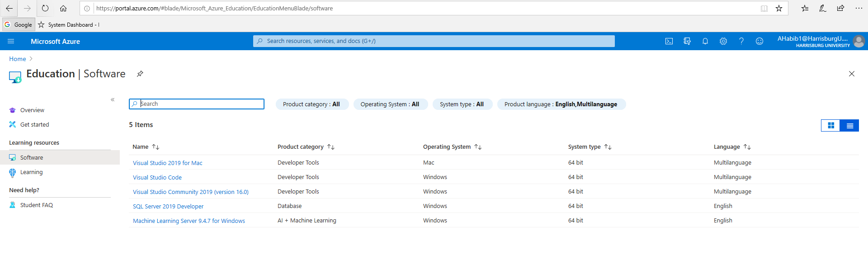Sort by Language column header
The height and width of the screenshot is (274, 868).
[x=732, y=146]
